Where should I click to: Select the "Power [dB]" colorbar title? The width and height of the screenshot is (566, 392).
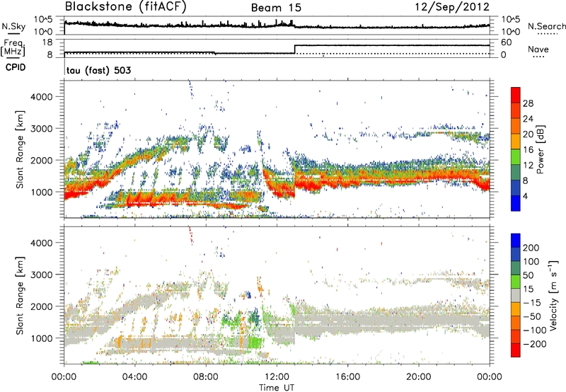pos(540,149)
